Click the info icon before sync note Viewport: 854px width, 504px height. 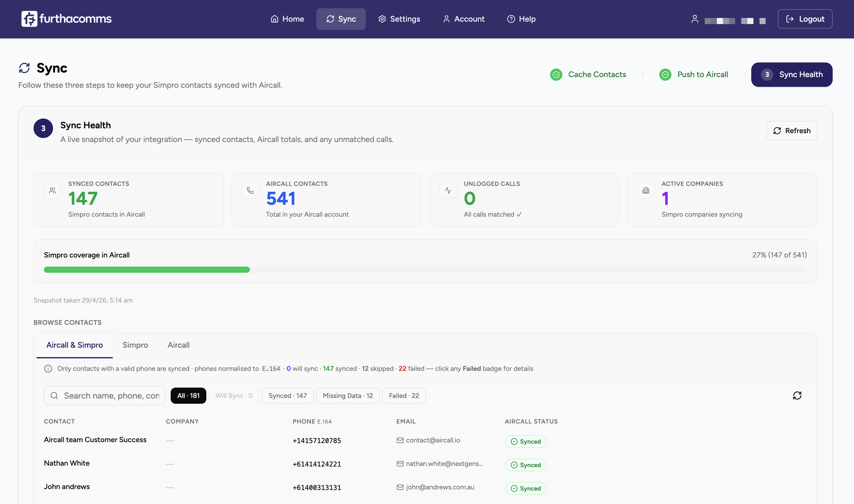[48, 368]
